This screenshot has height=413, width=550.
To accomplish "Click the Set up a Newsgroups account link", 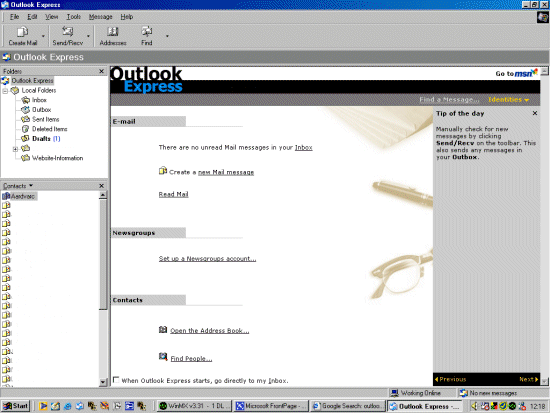I will [x=207, y=259].
